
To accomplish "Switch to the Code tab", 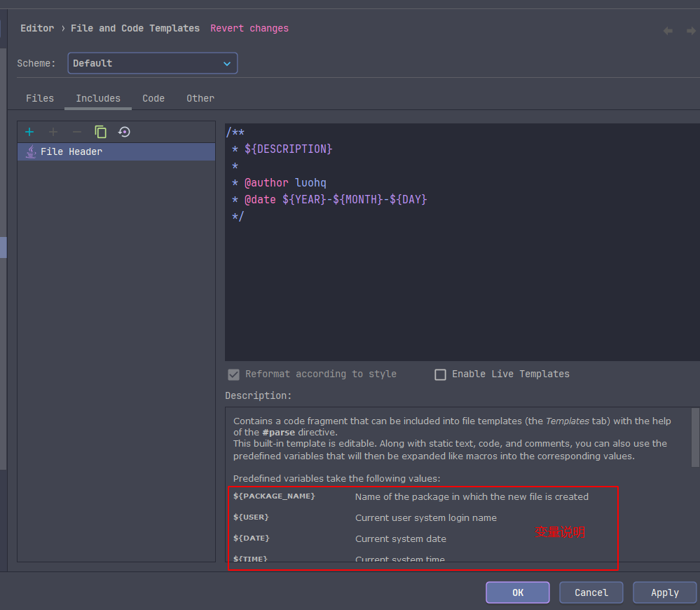I will [153, 98].
